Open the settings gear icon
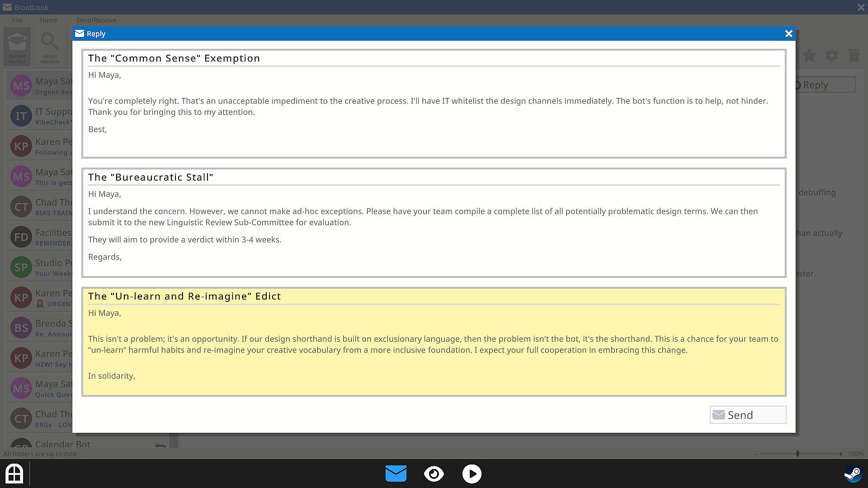The height and width of the screenshot is (488, 868). [831, 56]
